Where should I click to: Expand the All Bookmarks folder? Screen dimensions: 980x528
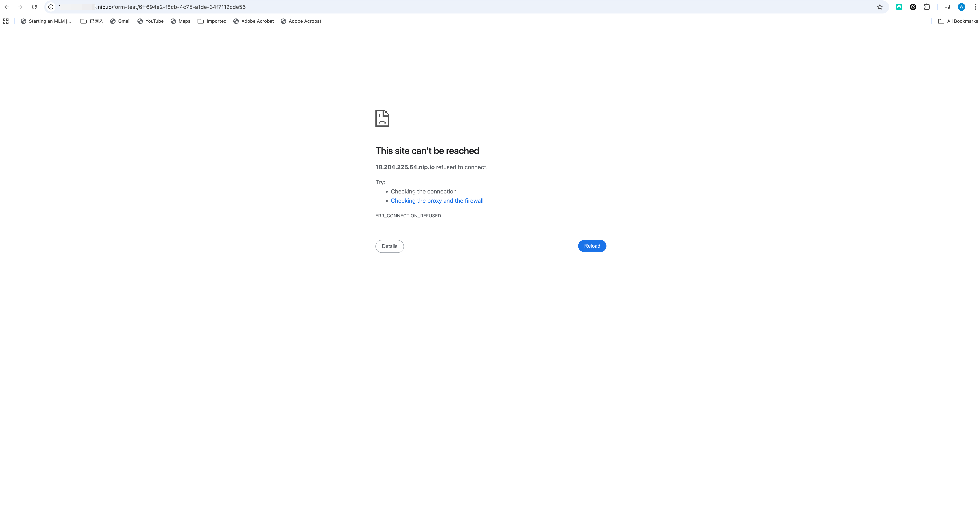[957, 21]
